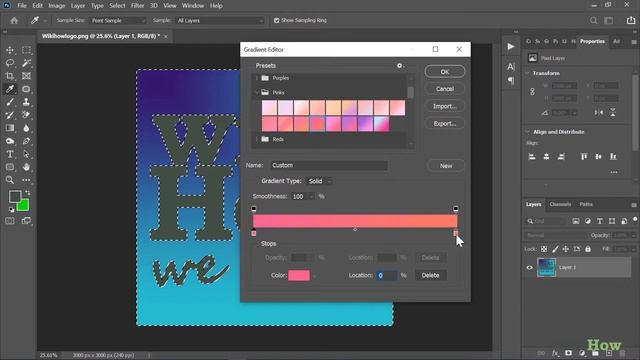Viewport: 640px width, 360px height.
Task: Open the File menu
Action: [22, 6]
